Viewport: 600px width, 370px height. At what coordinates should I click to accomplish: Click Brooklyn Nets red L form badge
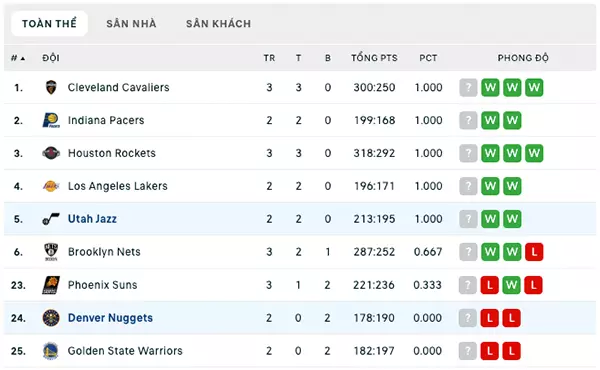click(534, 252)
